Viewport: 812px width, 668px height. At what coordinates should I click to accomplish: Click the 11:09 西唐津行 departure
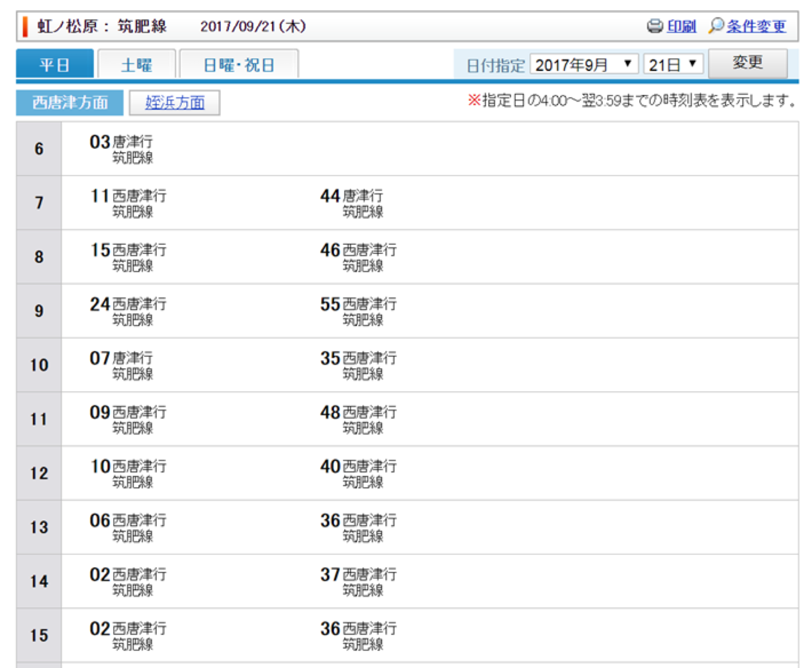128,419
